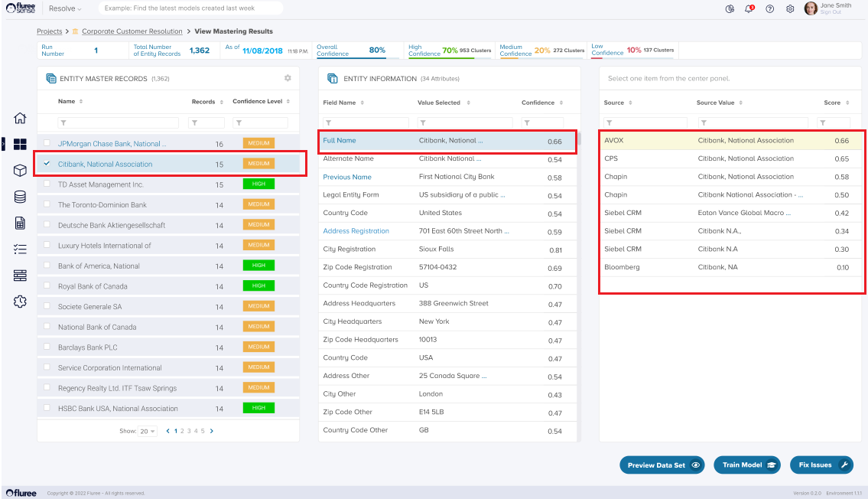Tick the TD Asset Management Inc. checkbox

tap(47, 184)
